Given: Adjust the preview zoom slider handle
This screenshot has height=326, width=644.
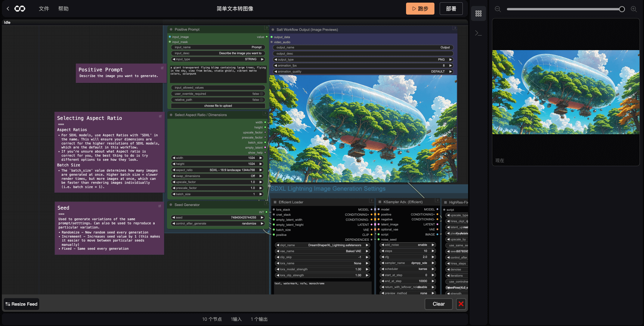Looking at the screenshot, I should coord(622,9).
